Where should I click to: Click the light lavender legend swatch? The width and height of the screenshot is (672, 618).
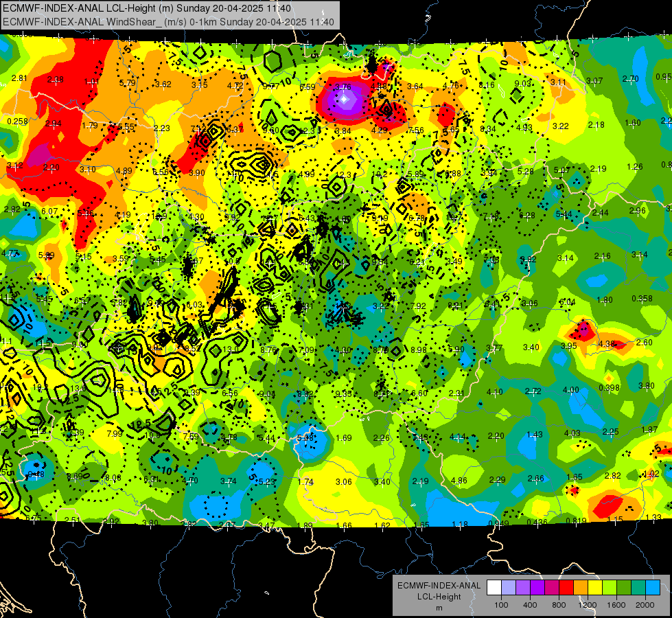click(509, 588)
